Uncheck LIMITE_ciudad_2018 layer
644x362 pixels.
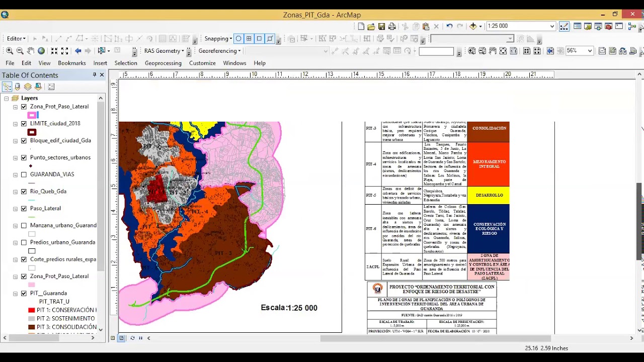[x=24, y=124]
